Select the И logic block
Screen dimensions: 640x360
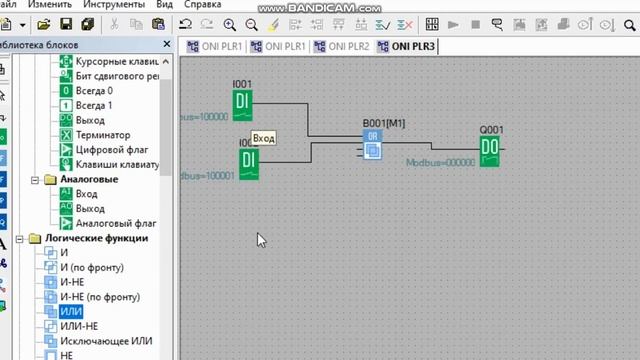[56, 253]
